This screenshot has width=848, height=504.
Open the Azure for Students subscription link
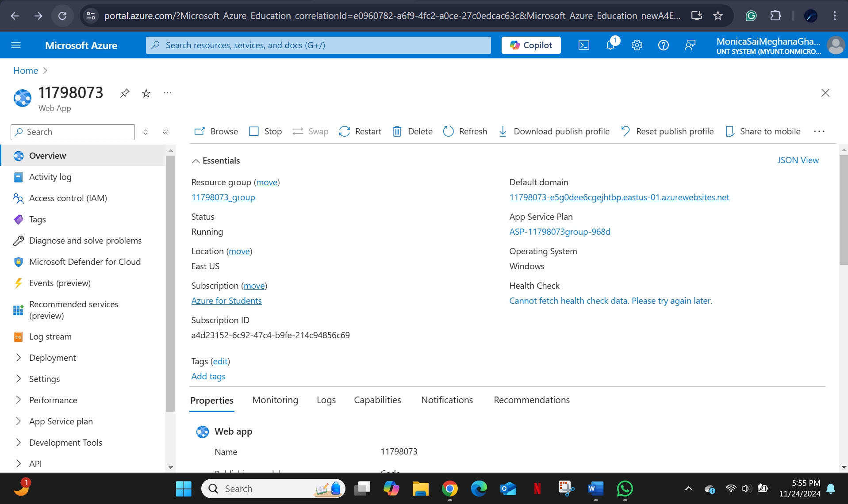click(x=226, y=301)
